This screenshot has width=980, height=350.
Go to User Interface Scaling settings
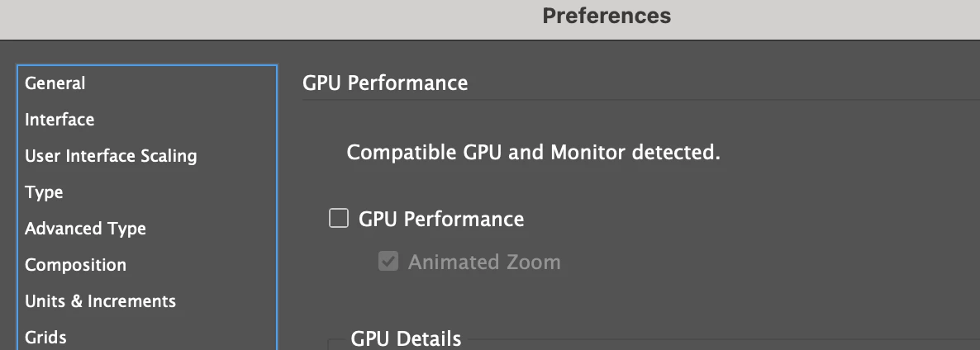point(111,156)
